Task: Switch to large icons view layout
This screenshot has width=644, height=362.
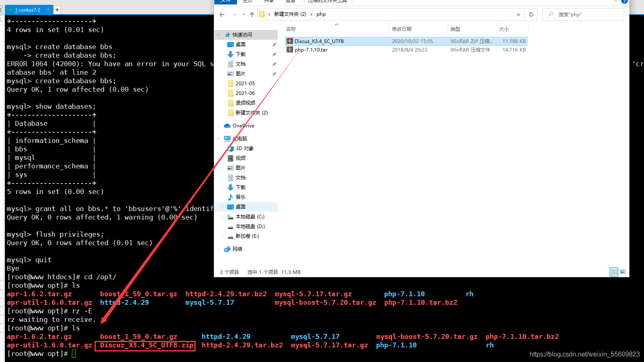Action: pos(623,272)
